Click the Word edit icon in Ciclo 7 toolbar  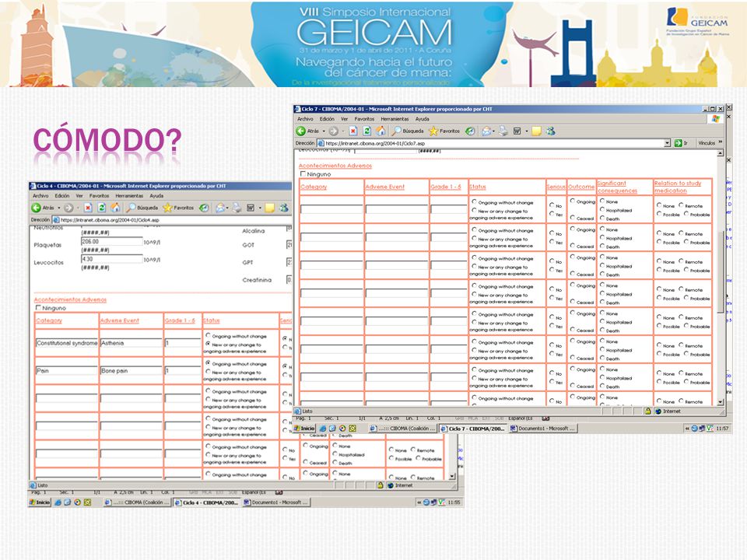coord(517,131)
